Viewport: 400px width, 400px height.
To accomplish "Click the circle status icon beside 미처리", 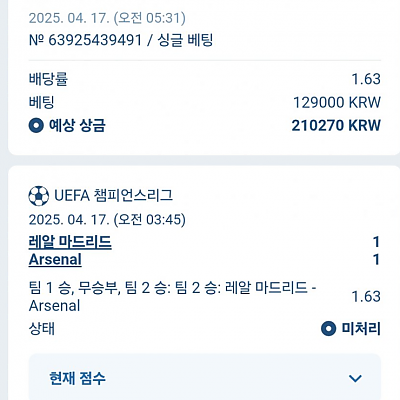I will coord(328,329).
